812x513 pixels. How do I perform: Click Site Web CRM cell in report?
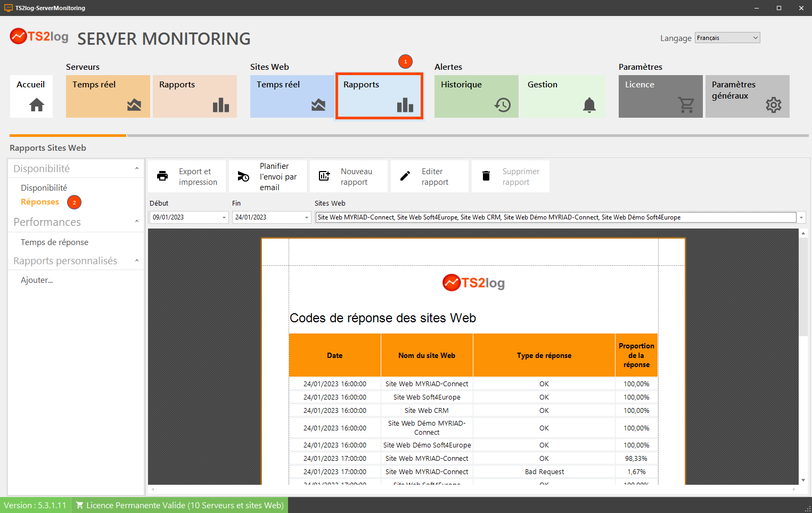(x=426, y=411)
